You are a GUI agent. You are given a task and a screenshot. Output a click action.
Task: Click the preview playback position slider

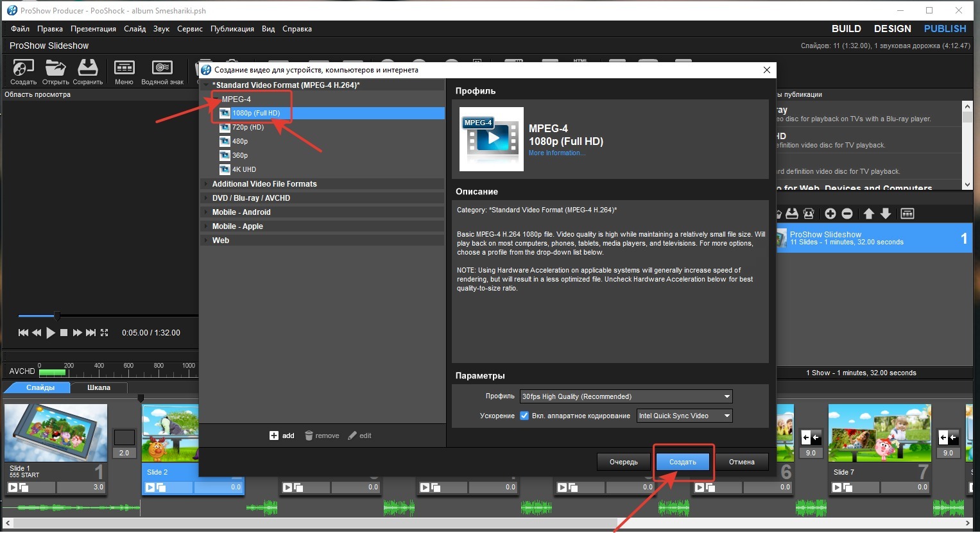point(57,316)
